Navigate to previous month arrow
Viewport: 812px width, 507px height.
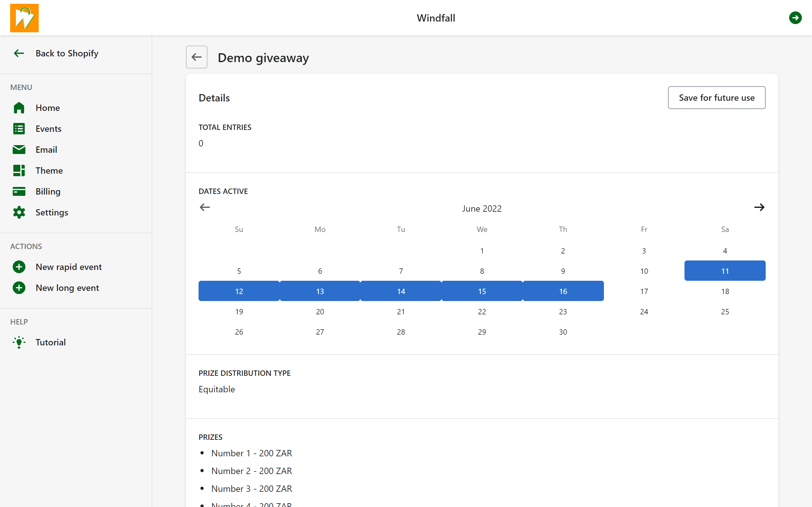coord(205,207)
